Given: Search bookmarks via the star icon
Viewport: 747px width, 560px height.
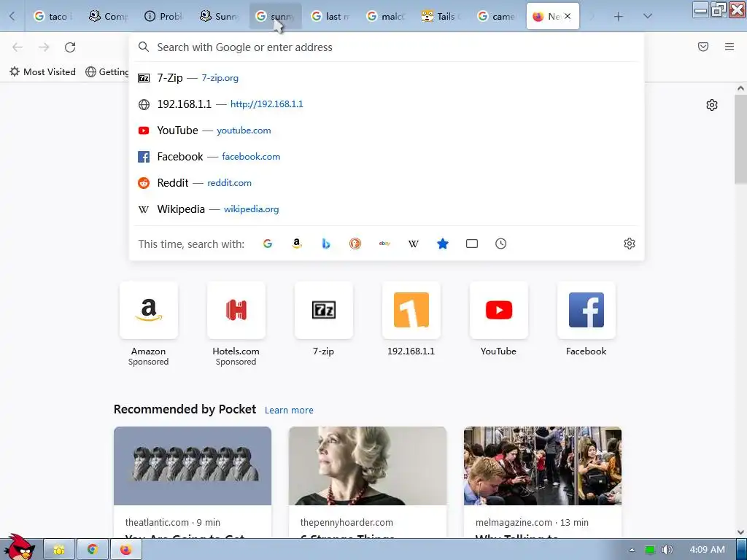Looking at the screenshot, I should [443, 244].
